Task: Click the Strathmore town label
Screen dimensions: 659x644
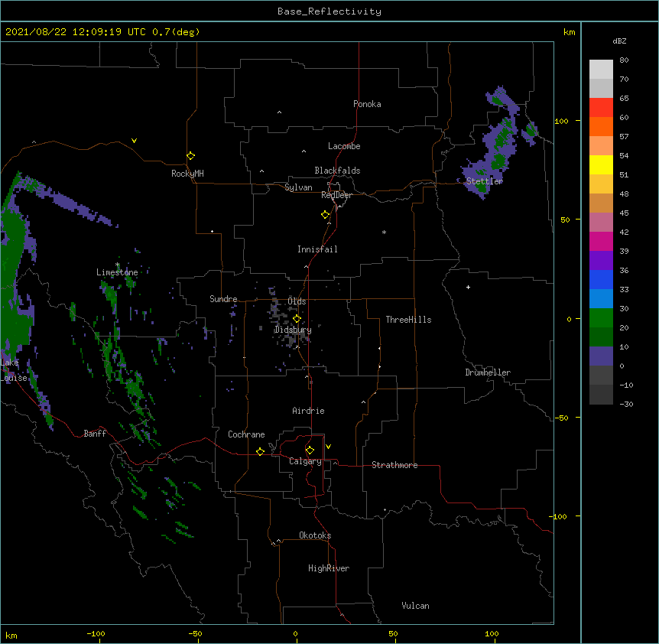Action: click(394, 465)
